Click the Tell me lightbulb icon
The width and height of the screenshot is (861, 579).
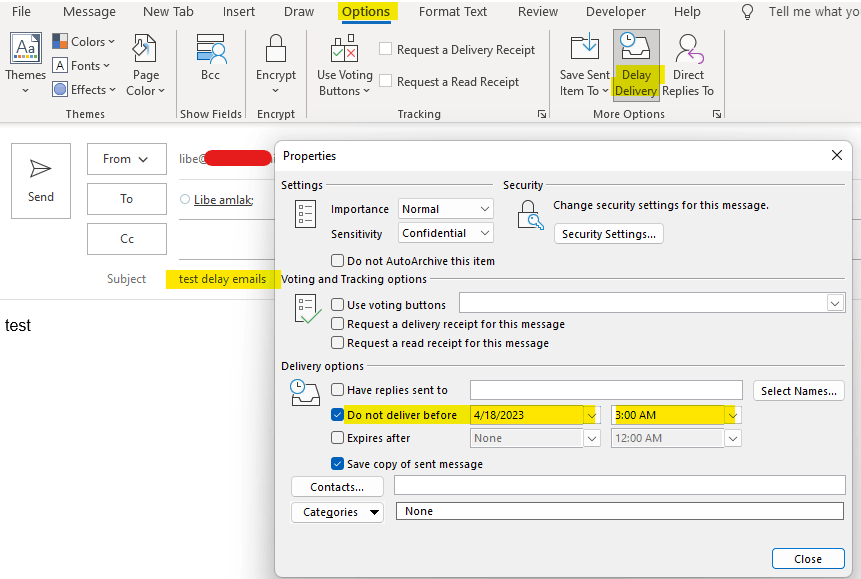pos(747,12)
